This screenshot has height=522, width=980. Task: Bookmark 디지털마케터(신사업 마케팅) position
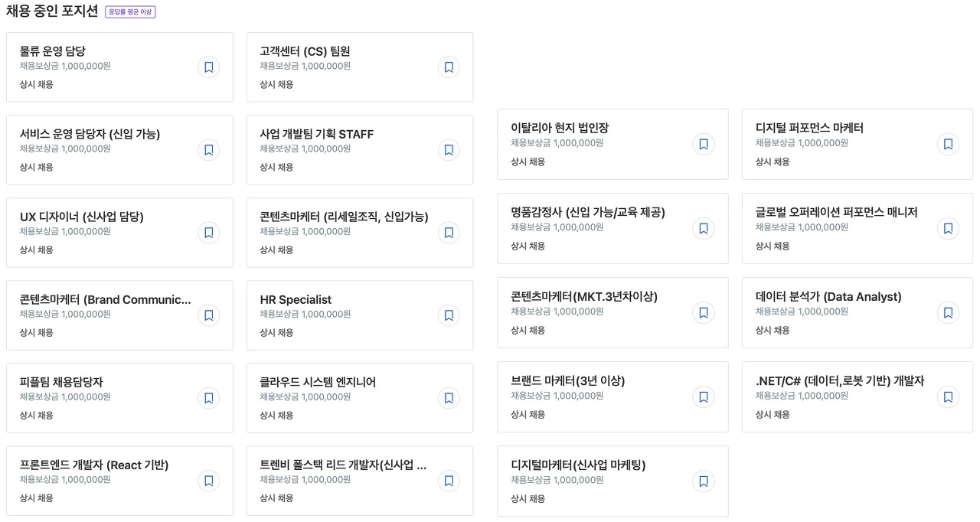703,481
